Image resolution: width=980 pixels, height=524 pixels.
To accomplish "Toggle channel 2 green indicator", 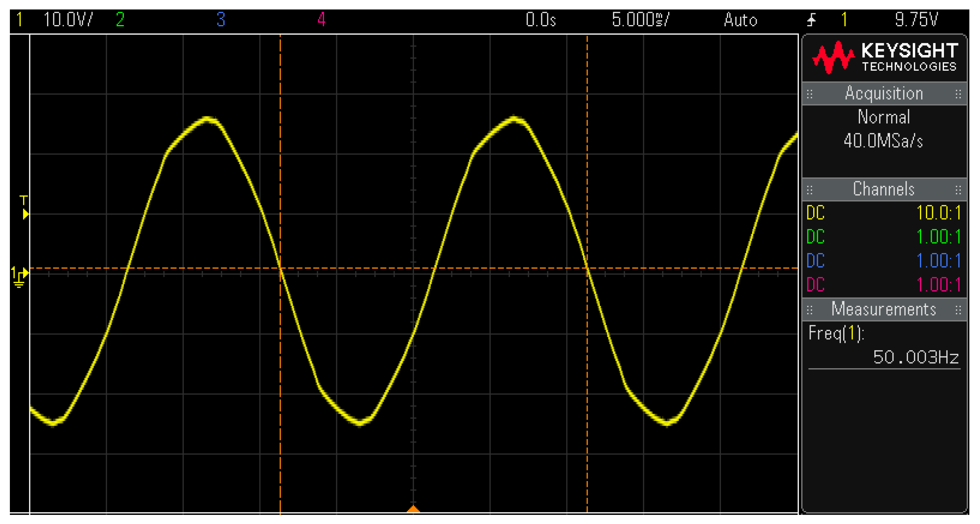I will click(120, 19).
